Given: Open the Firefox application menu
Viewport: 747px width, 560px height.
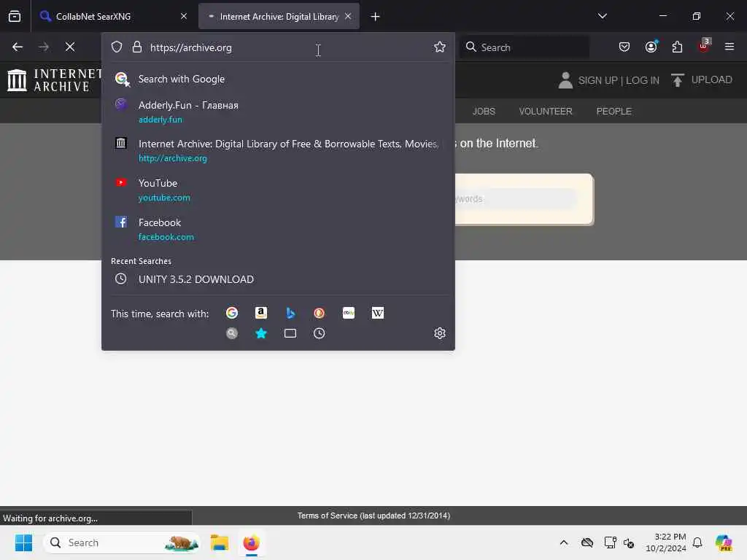Looking at the screenshot, I should (x=729, y=47).
